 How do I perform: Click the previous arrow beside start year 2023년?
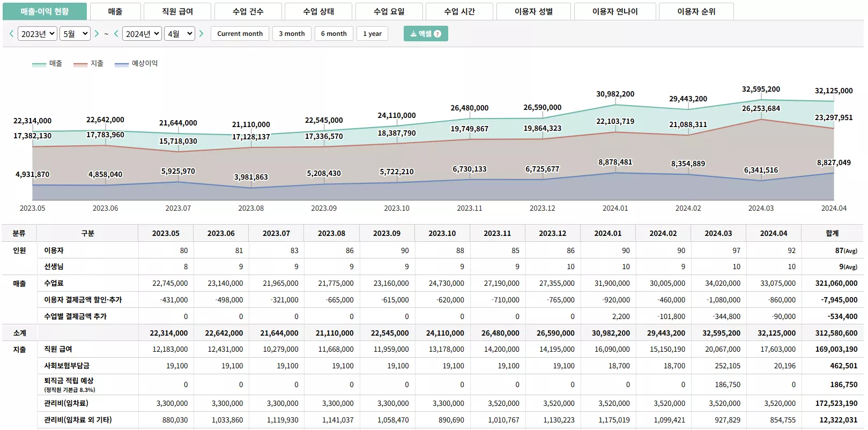pos(11,34)
